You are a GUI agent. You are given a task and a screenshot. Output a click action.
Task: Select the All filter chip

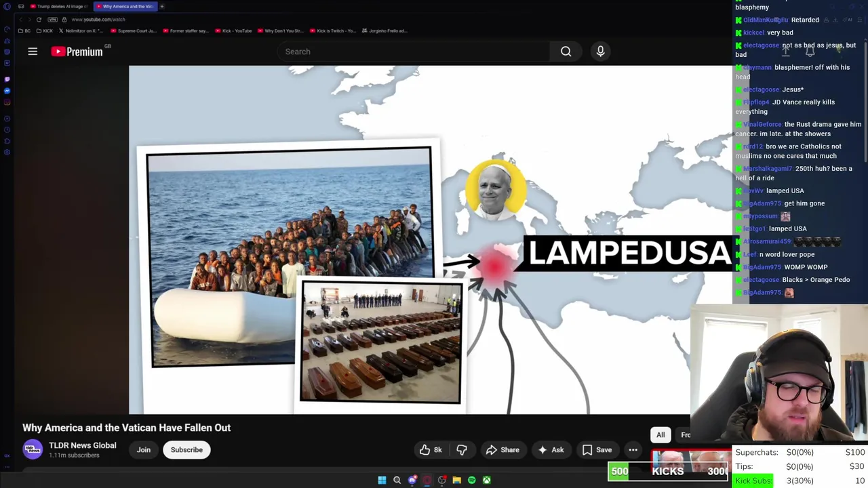660,435
